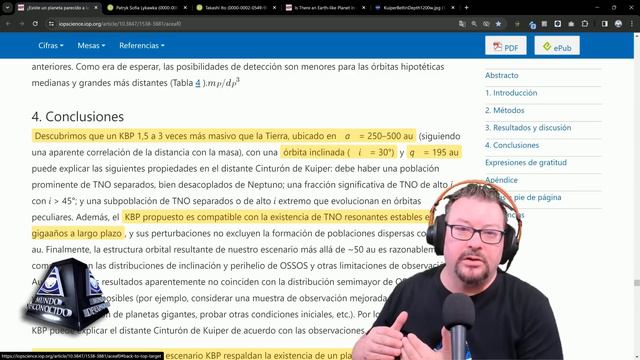
Task: Click the '4. Conclusiones' heading
Action: [78, 116]
